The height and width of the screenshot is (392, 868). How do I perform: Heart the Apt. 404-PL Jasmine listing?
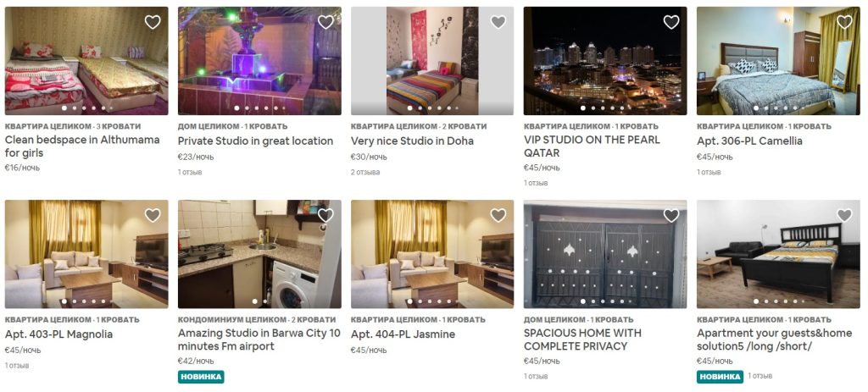pos(498,216)
